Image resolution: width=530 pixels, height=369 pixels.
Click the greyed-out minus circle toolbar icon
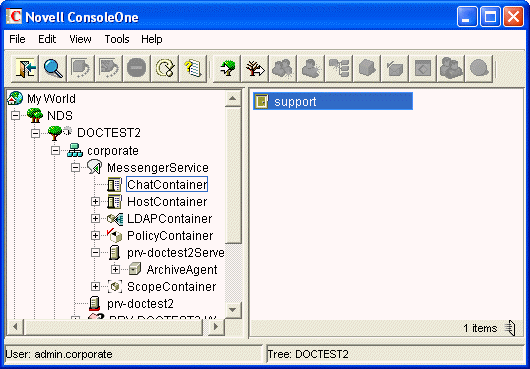click(137, 69)
